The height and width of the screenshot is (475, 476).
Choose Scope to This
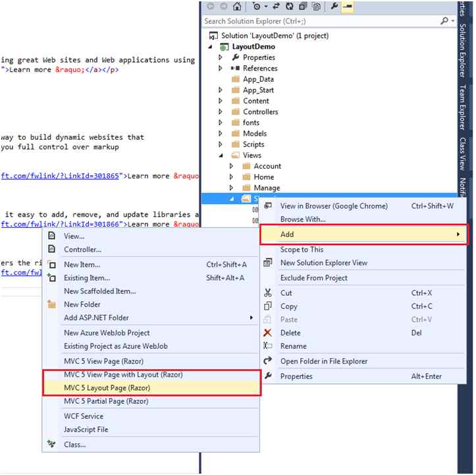[x=302, y=250]
